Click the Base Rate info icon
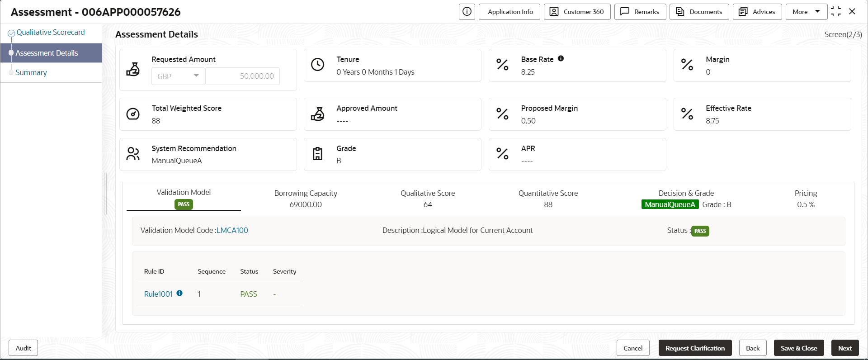The height and width of the screenshot is (360, 868). click(561, 59)
